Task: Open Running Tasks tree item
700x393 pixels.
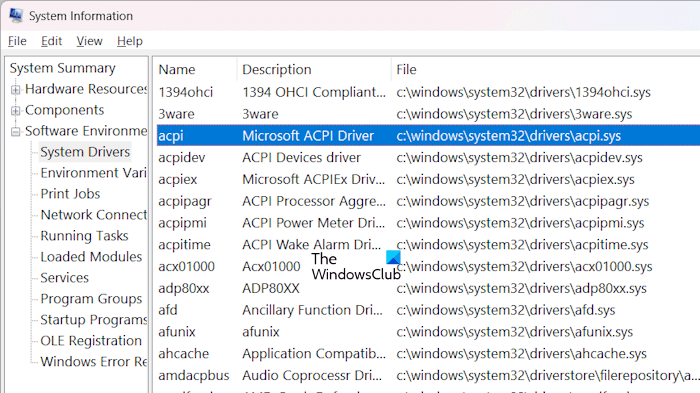Action: (x=84, y=236)
